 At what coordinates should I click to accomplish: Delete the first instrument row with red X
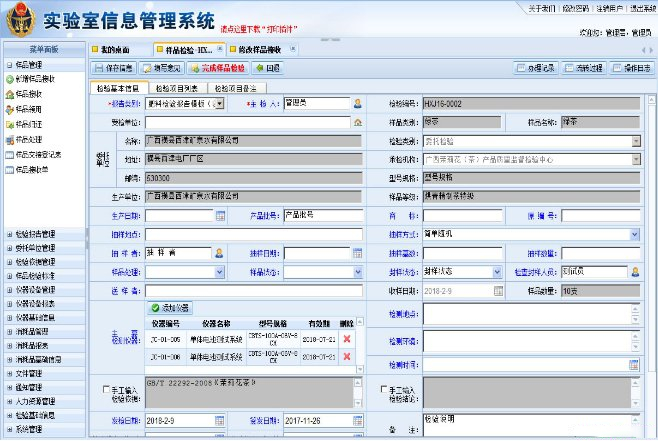click(x=347, y=341)
